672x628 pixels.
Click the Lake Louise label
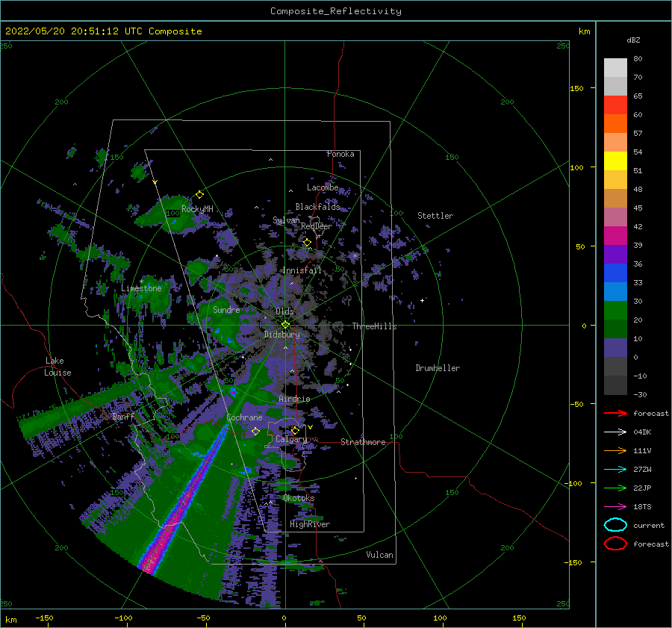point(57,367)
